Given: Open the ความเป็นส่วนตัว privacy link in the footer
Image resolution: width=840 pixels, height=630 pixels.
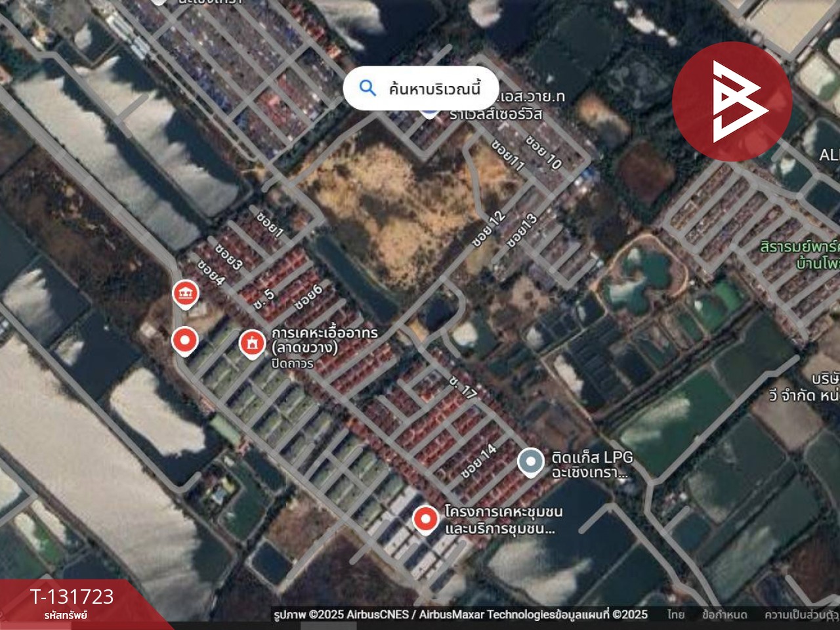Looking at the screenshot, I should 801,615.
